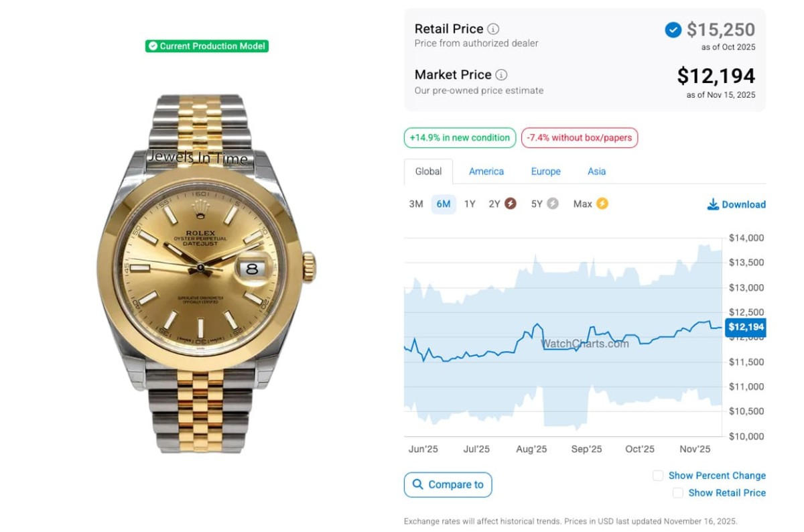Toggle the Show Retail Price checkbox
Viewport: 804px width, 532px height.
coord(678,492)
